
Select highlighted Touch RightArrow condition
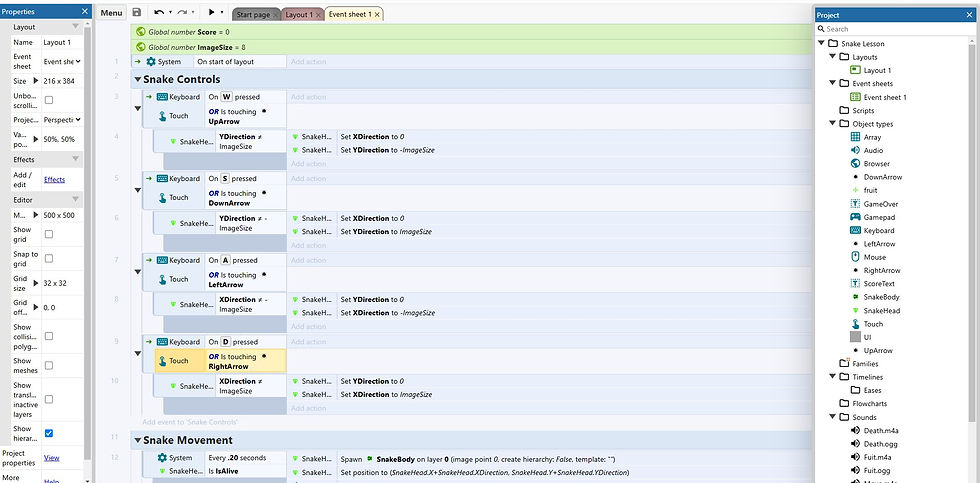click(x=221, y=361)
